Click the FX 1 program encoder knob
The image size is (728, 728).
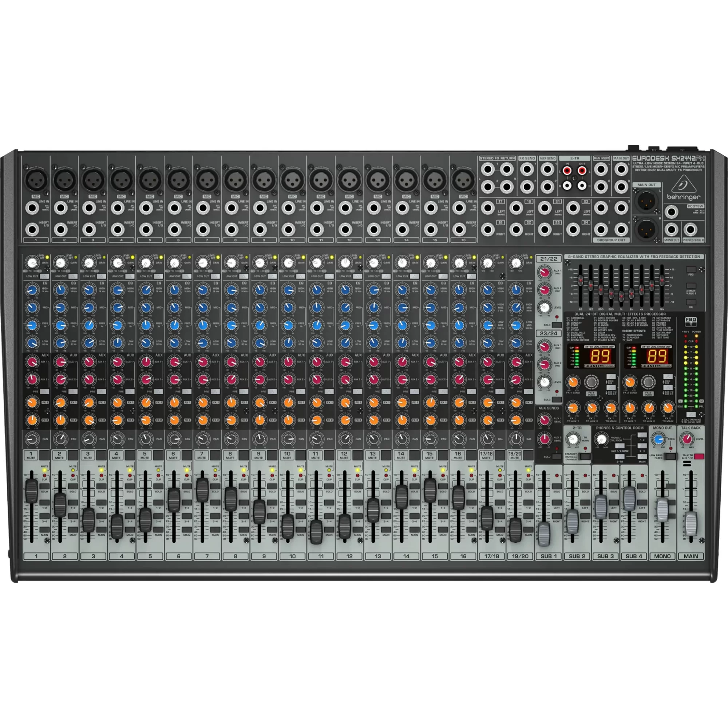pyautogui.click(x=591, y=382)
